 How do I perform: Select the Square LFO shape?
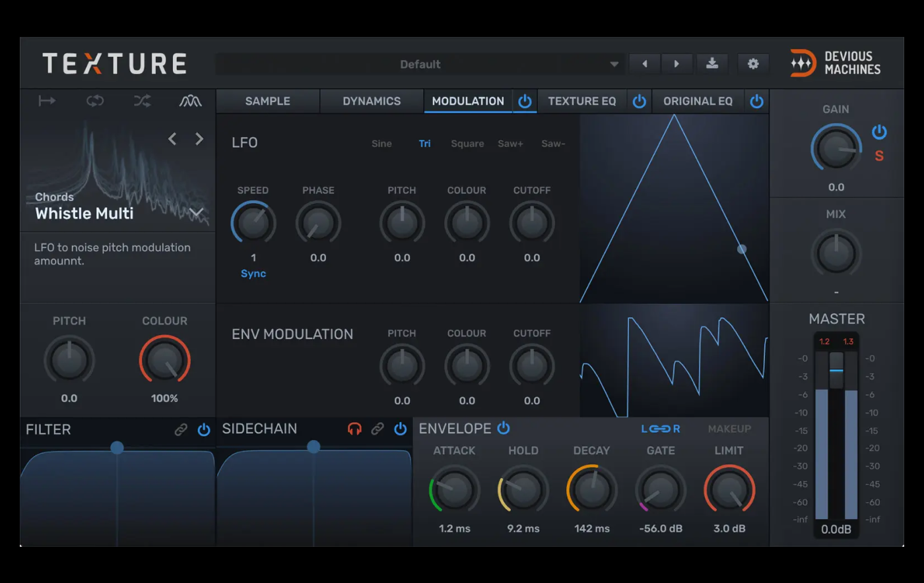pos(467,144)
